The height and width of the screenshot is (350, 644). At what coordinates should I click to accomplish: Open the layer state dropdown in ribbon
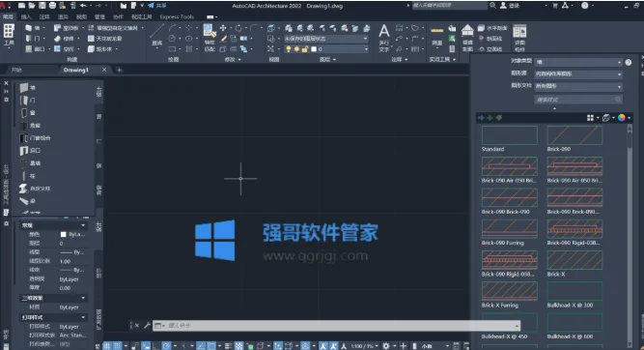point(326,39)
